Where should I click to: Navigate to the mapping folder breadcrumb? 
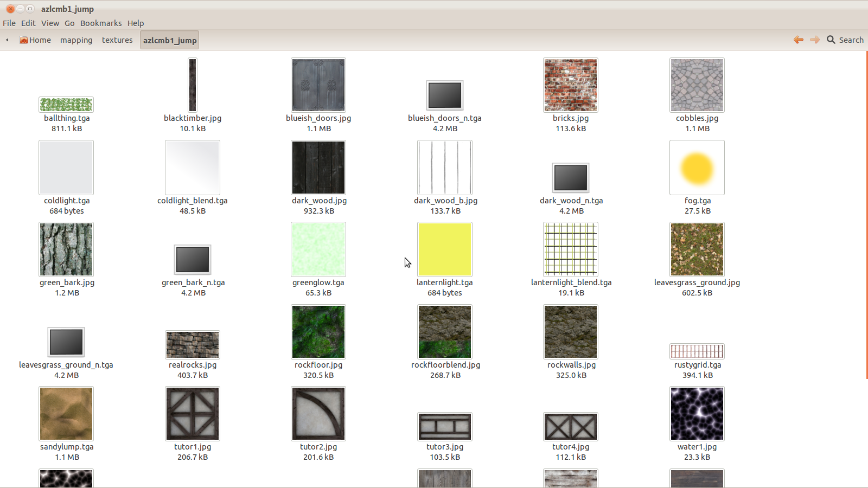pos(76,40)
